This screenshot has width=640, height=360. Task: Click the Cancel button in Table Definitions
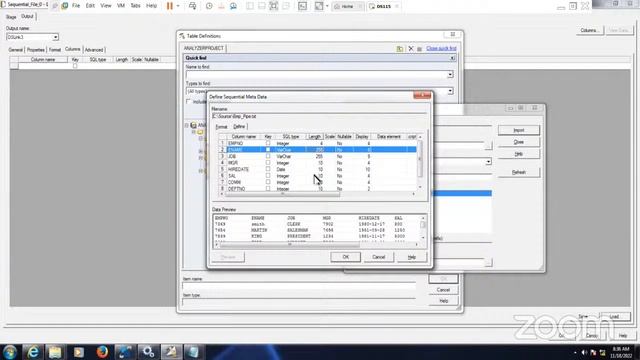click(443, 290)
